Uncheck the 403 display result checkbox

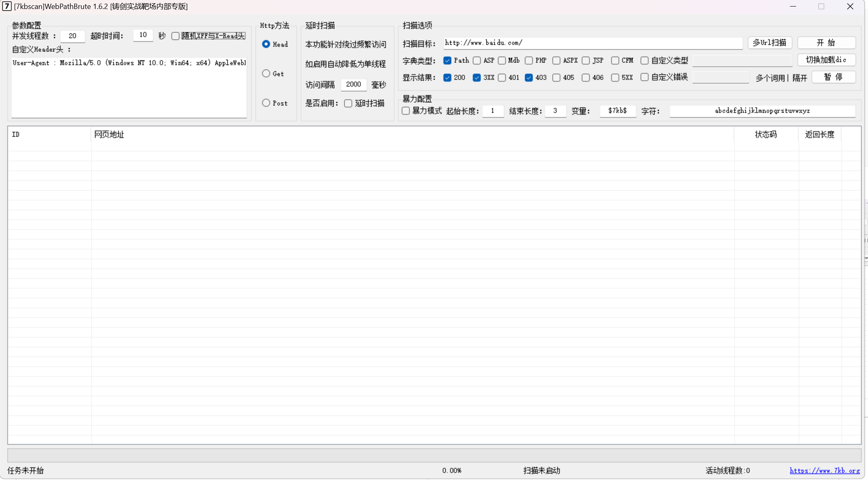click(529, 78)
